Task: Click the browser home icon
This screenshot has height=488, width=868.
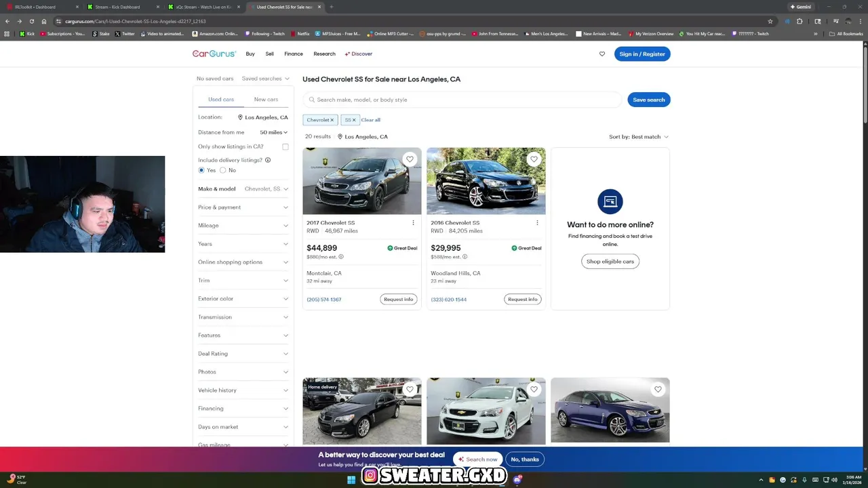Action: coord(44,21)
